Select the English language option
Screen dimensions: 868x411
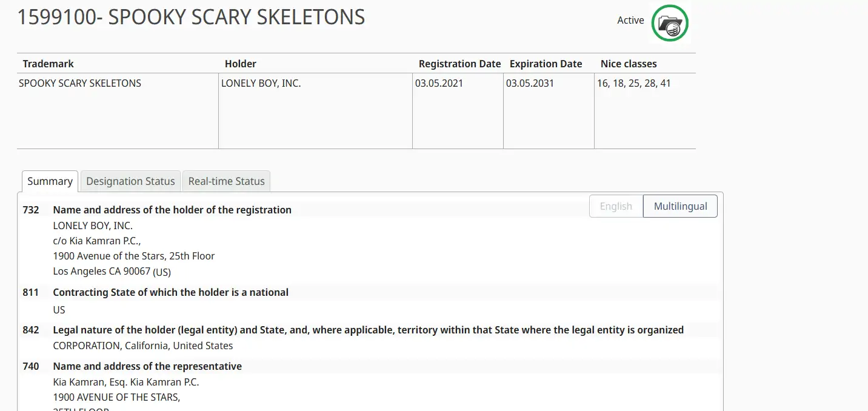point(616,206)
